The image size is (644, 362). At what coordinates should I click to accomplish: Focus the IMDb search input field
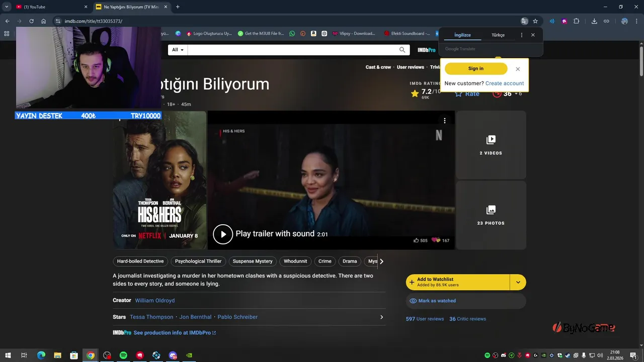tap(293, 50)
